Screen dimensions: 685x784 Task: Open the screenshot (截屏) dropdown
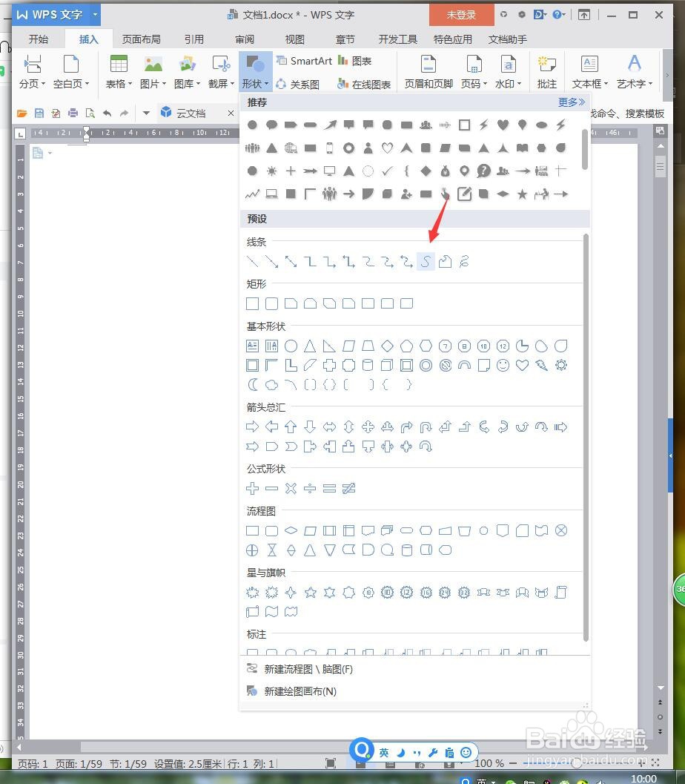[221, 73]
